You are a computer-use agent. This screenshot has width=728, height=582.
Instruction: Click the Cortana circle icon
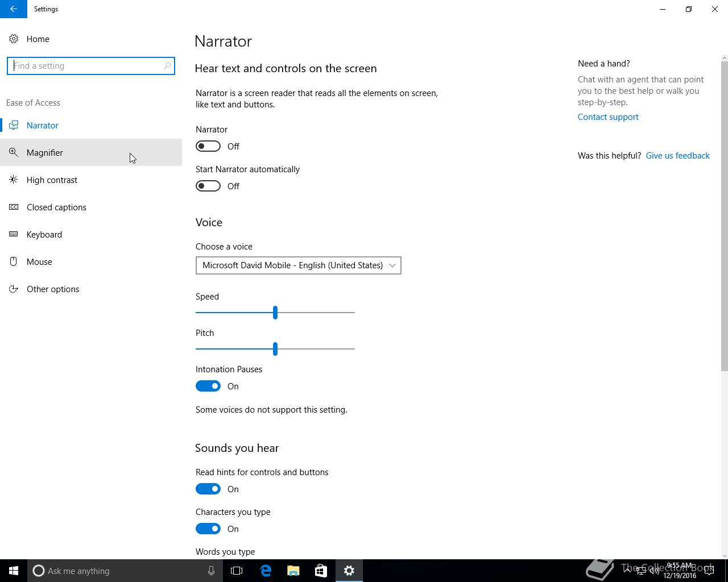tap(39, 571)
